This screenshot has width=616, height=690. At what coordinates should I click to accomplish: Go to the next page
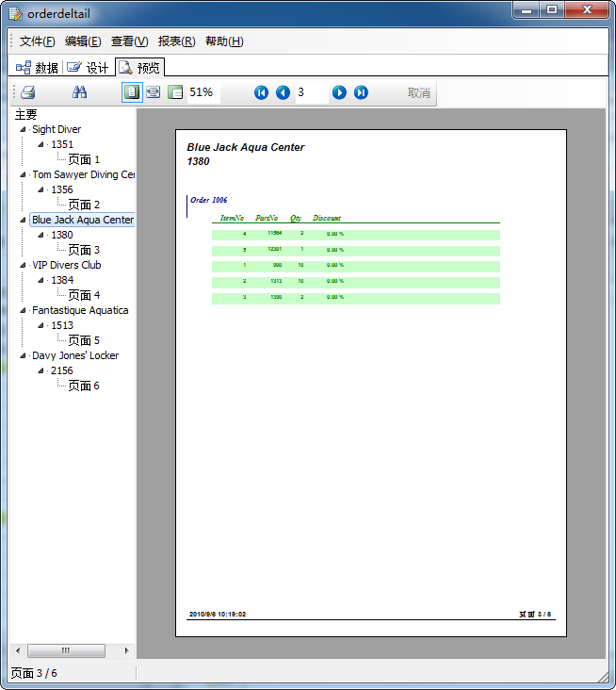click(x=339, y=92)
